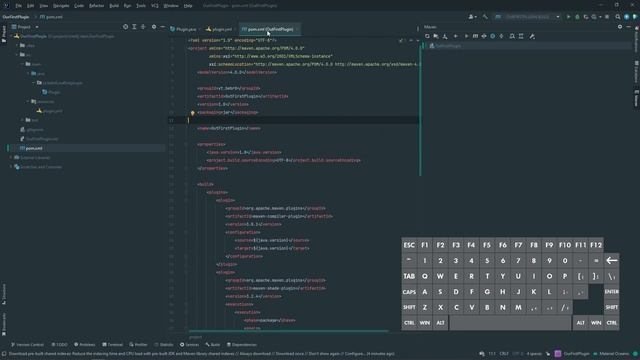
Task: Open Services tool window
Action: coord(189,345)
